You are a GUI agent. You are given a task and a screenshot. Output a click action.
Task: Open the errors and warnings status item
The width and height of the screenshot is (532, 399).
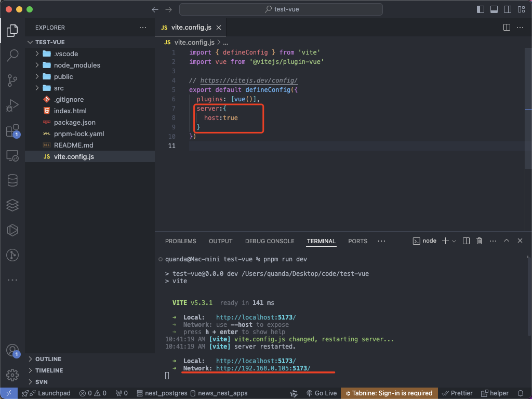pos(92,393)
